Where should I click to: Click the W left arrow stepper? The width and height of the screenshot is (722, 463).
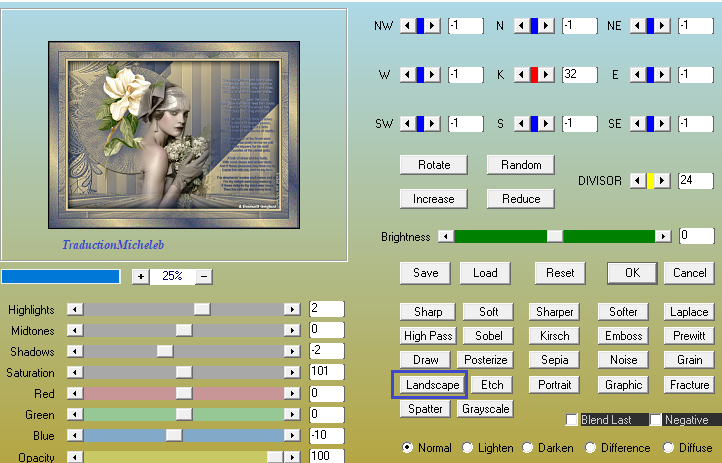tap(408, 74)
